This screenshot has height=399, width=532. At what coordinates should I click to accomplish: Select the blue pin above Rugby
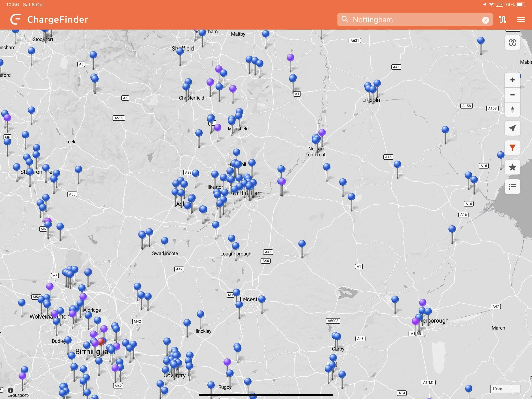point(230,373)
